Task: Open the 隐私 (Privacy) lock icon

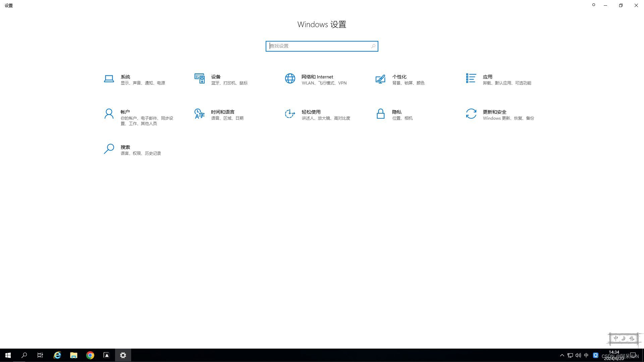Action: pyautogui.click(x=380, y=114)
